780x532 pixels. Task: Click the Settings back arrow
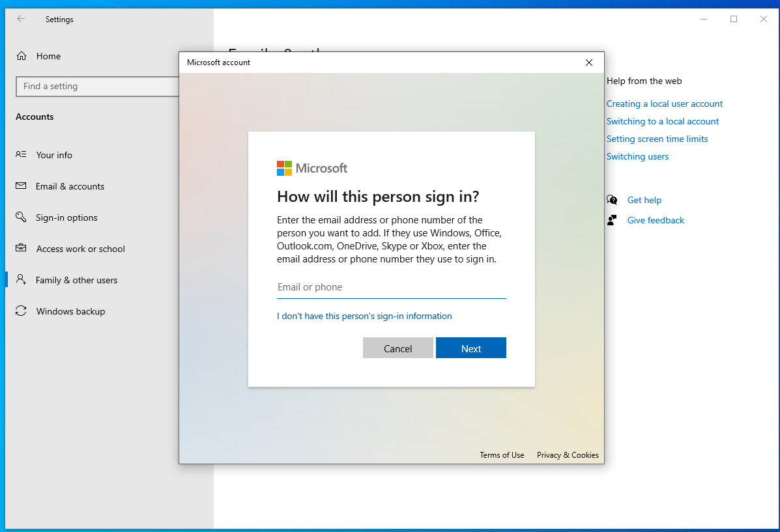click(21, 19)
